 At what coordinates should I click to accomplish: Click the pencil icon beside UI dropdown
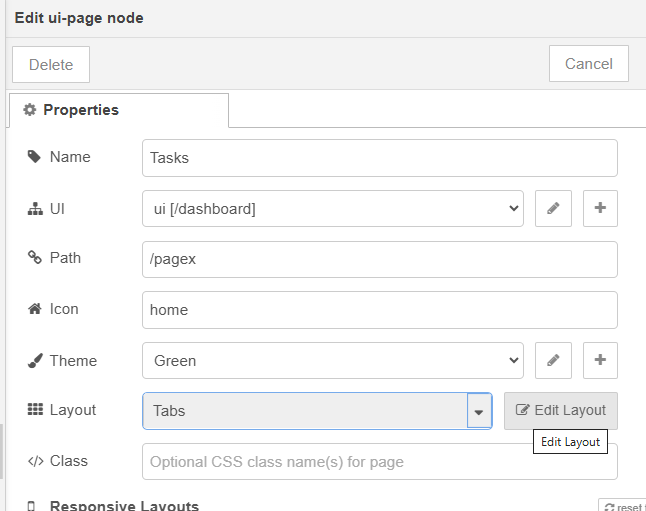[553, 208]
